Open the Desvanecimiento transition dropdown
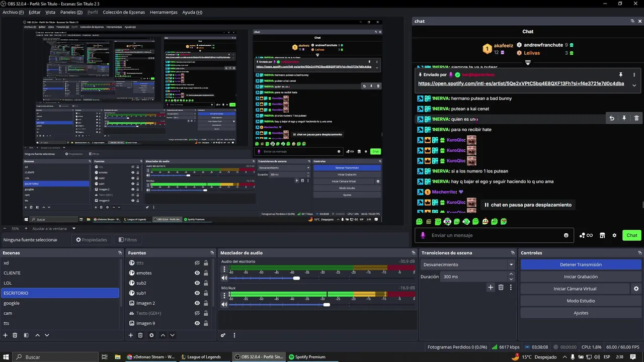Screen dimensions: 644x362 [468, 264]
